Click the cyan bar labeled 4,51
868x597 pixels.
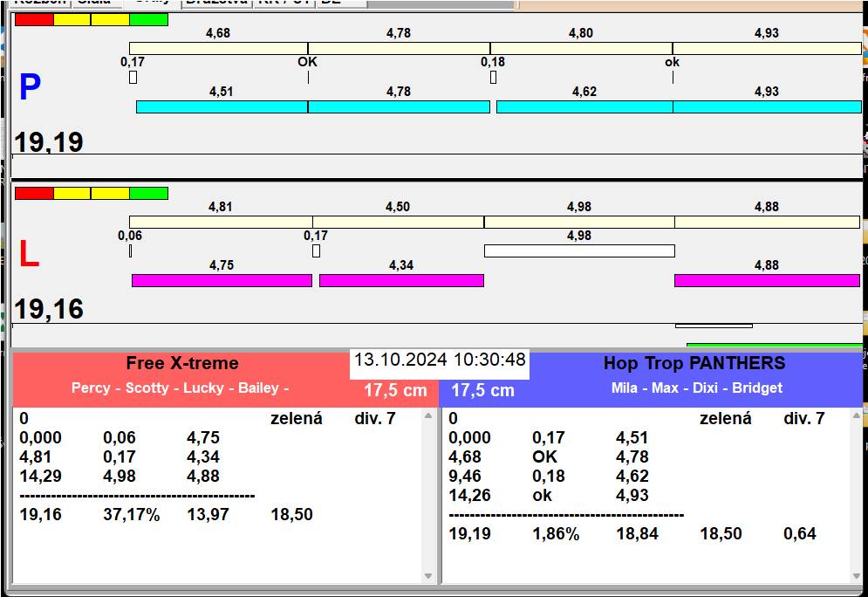coord(222,106)
